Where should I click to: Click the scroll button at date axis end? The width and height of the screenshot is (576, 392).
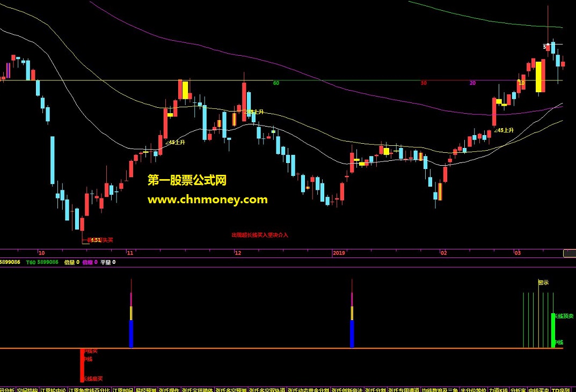pyautogui.click(x=570, y=253)
